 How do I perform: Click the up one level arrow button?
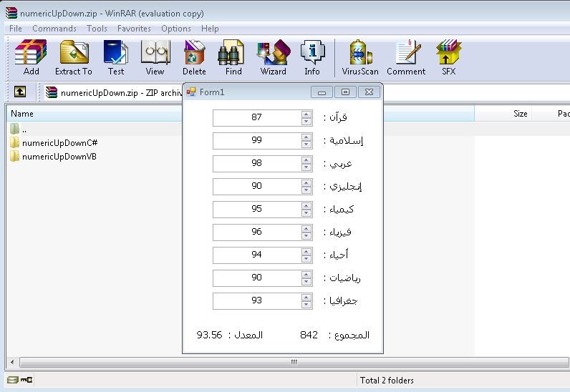pyautogui.click(x=20, y=92)
